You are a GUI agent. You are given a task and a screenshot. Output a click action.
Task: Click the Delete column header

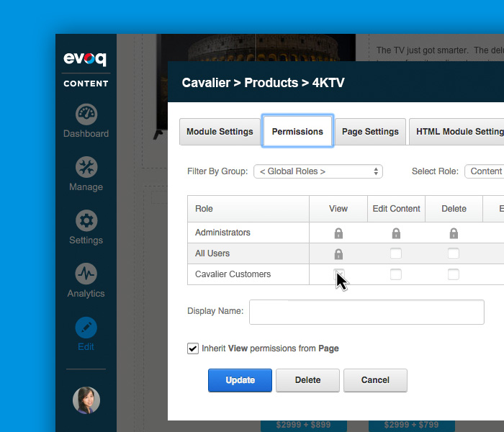point(454,209)
